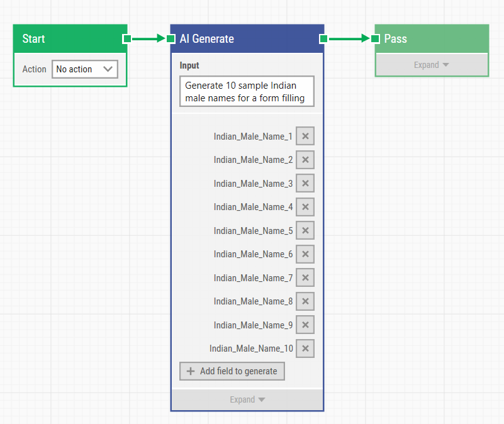Click Add field to generate button
504x424 pixels.
(232, 371)
